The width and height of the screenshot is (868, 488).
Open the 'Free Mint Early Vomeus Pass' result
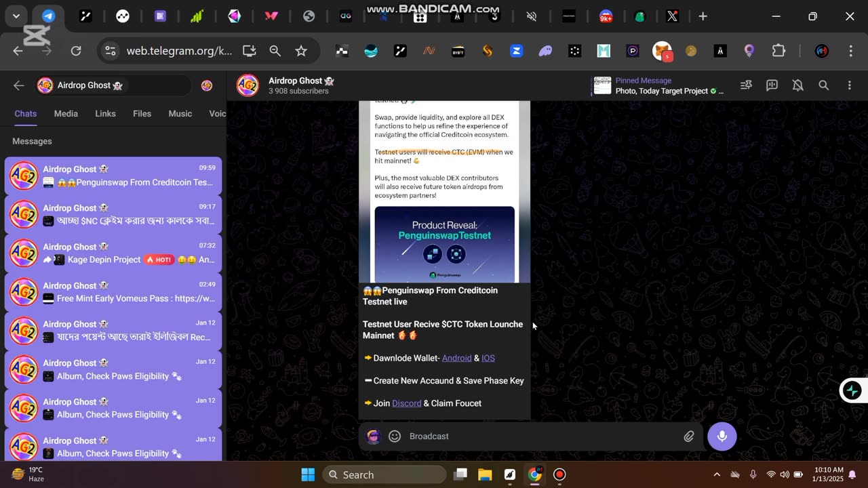point(113,292)
